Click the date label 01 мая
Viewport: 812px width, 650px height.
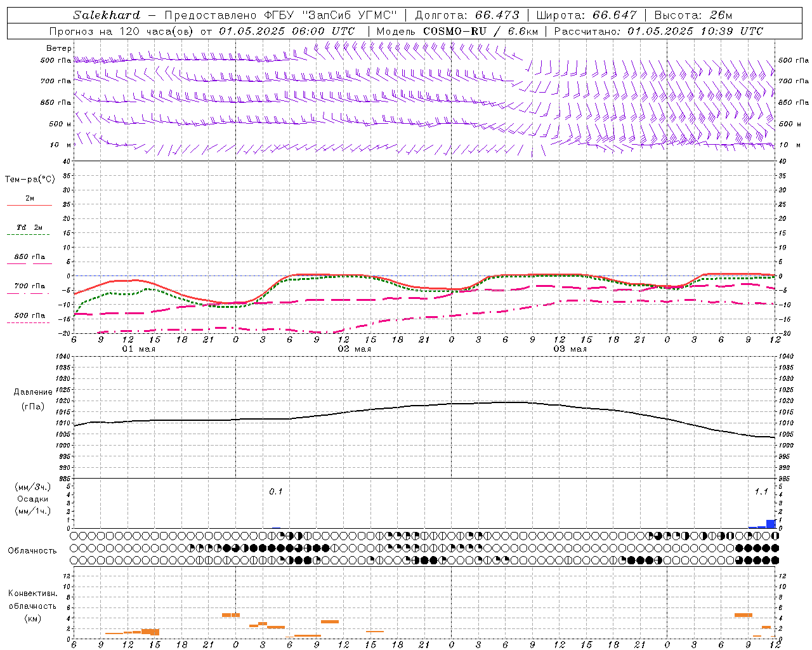[139, 349]
